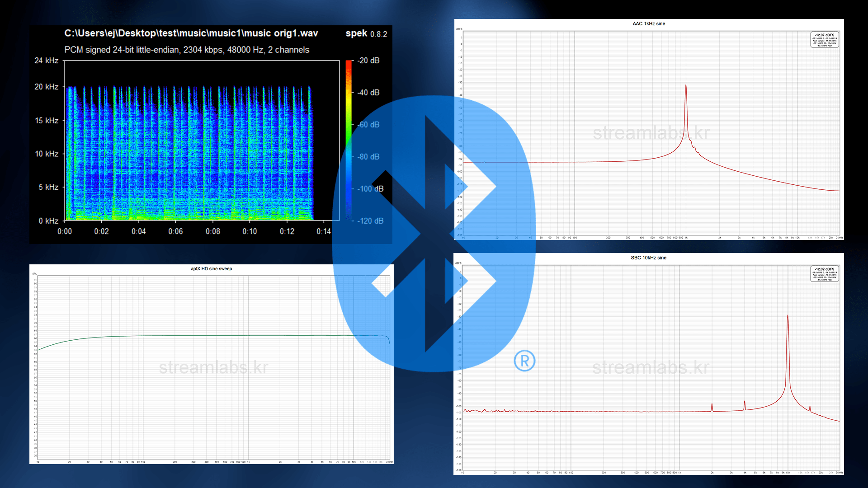The height and width of the screenshot is (488, 868).
Task: Click the -60 dB label on color scale
Action: point(368,125)
